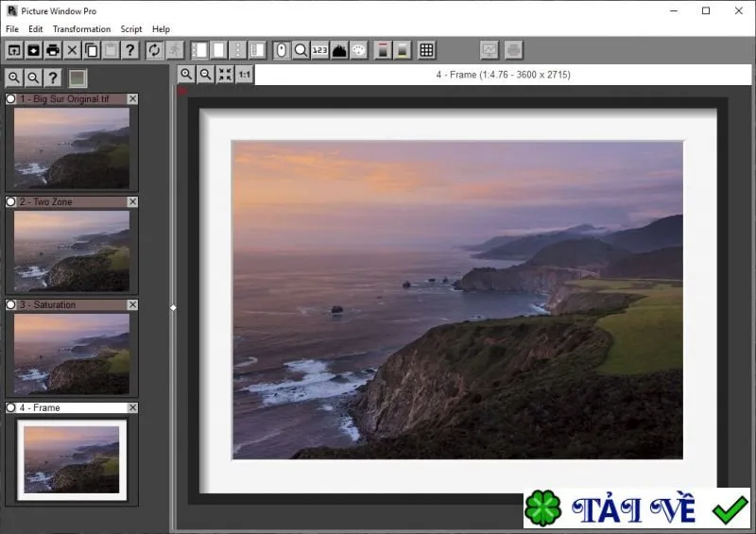The height and width of the screenshot is (534, 756).
Task: Open the Transformation menu
Action: click(81, 29)
